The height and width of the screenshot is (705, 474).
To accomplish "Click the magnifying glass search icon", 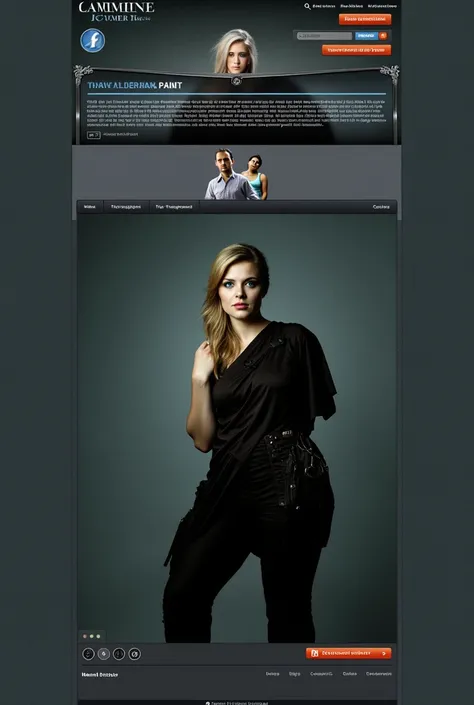I will coord(307,6).
